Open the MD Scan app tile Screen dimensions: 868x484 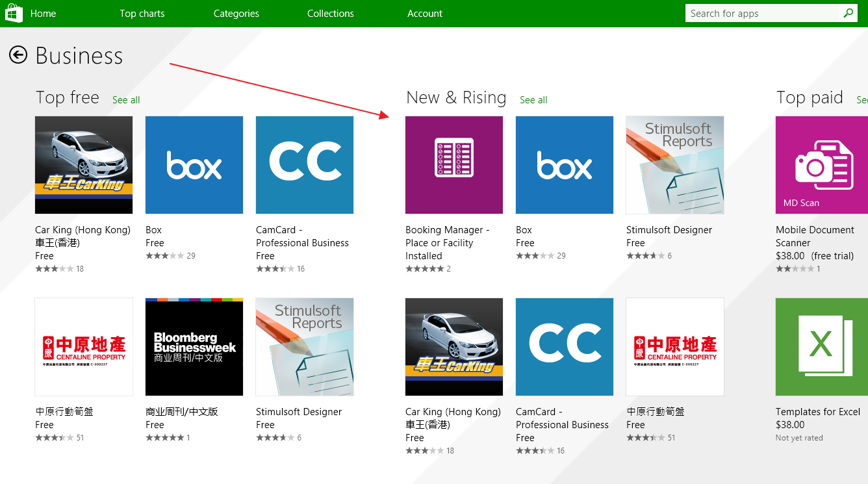point(822,165)
